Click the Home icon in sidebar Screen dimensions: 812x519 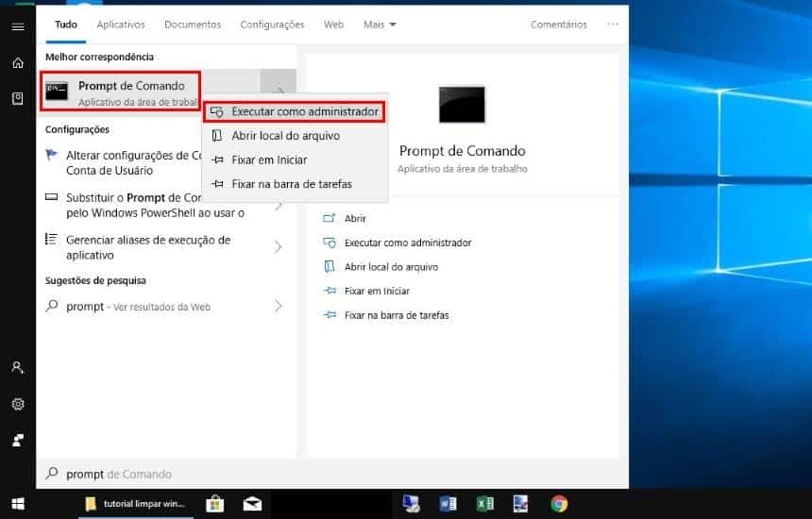[18, 62]
